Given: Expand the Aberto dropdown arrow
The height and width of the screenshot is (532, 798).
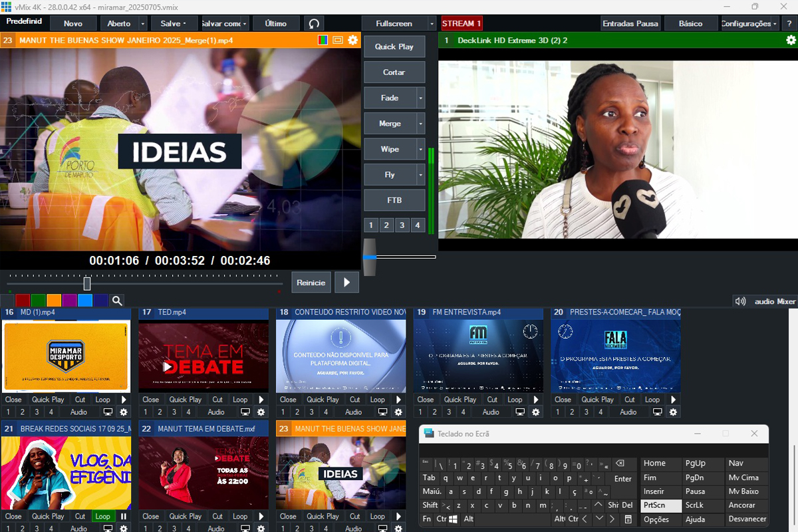Looking at the screenshot, I should click(142, 23).
